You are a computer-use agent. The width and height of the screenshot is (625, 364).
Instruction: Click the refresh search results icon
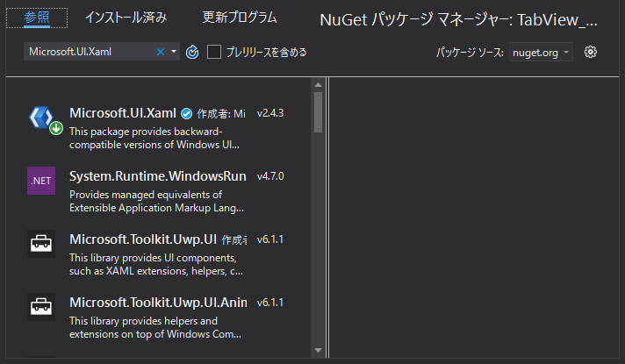[x=192, y=52]
